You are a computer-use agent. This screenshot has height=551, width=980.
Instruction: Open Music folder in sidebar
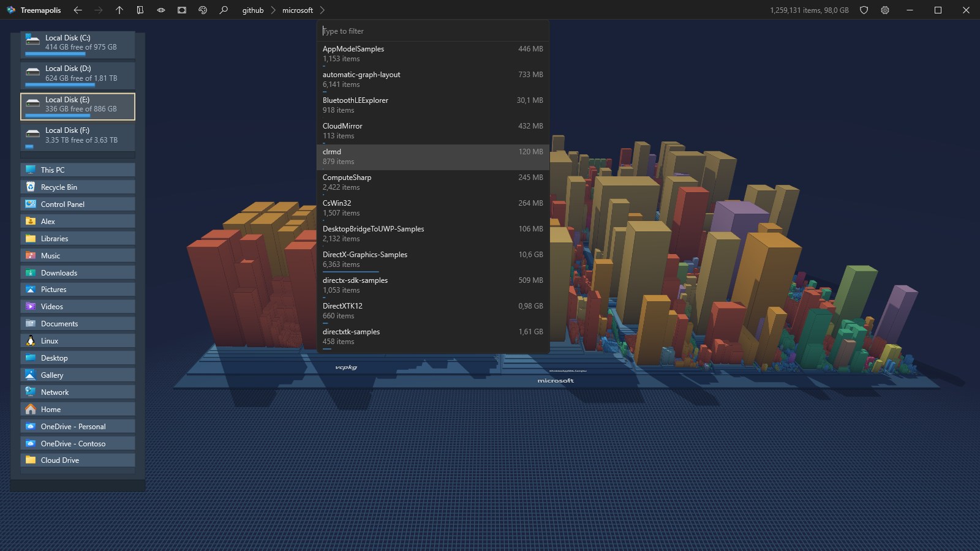click(78, 255)
